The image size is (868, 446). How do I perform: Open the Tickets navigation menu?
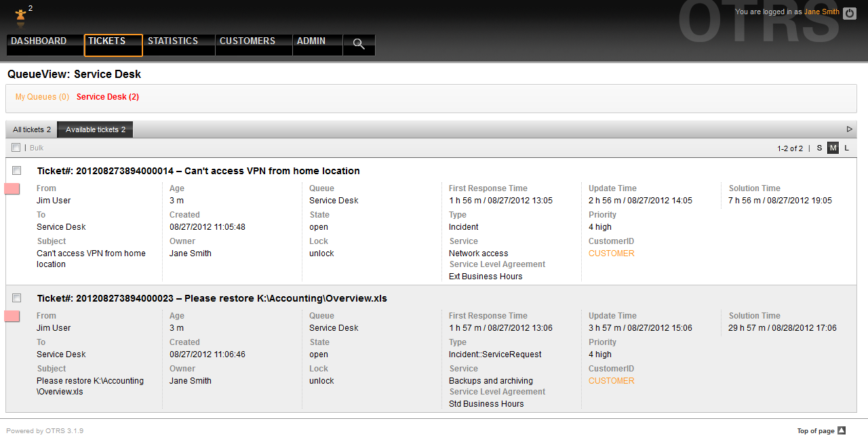(x=113, y=45)
